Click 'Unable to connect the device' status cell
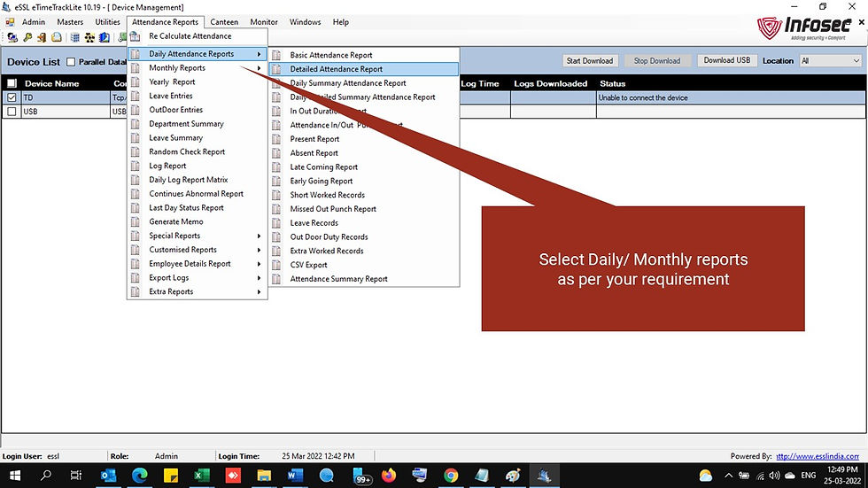Viewport: 868px width, 488px height. (x=731, y=97)
